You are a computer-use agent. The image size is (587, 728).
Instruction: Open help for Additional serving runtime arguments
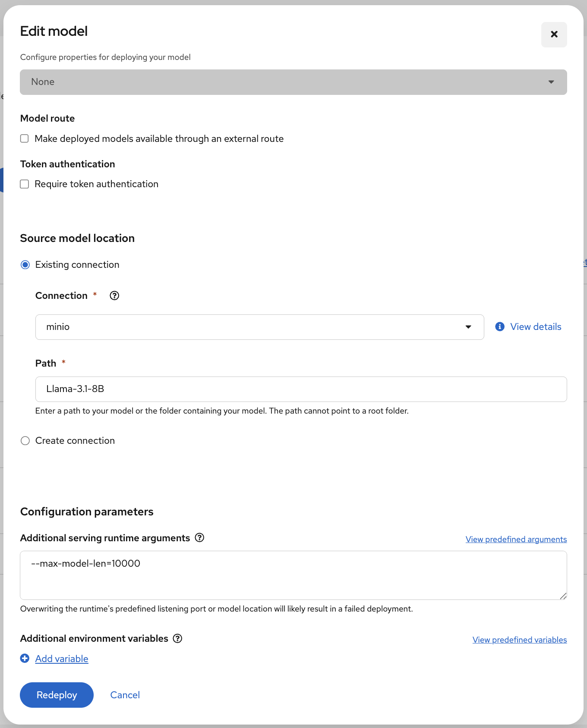[199, 538]
